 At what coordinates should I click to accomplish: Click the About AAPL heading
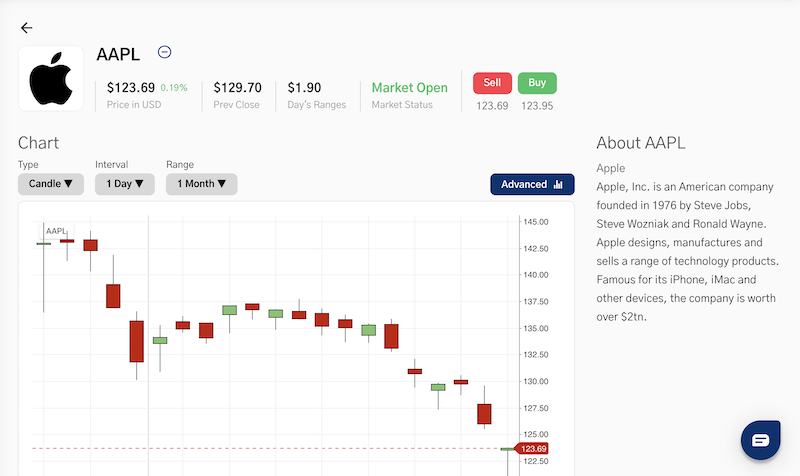pos(641,143)
